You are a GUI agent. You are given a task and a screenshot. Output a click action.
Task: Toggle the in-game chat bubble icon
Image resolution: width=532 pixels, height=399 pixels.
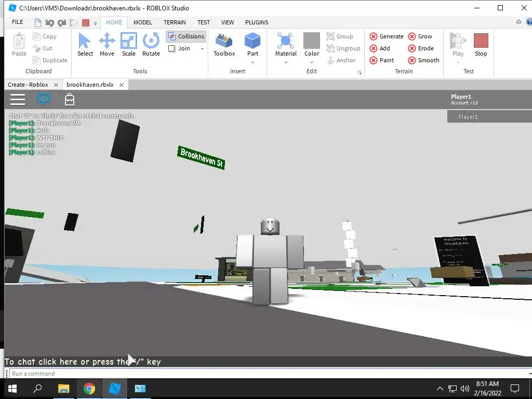(44, 99)
